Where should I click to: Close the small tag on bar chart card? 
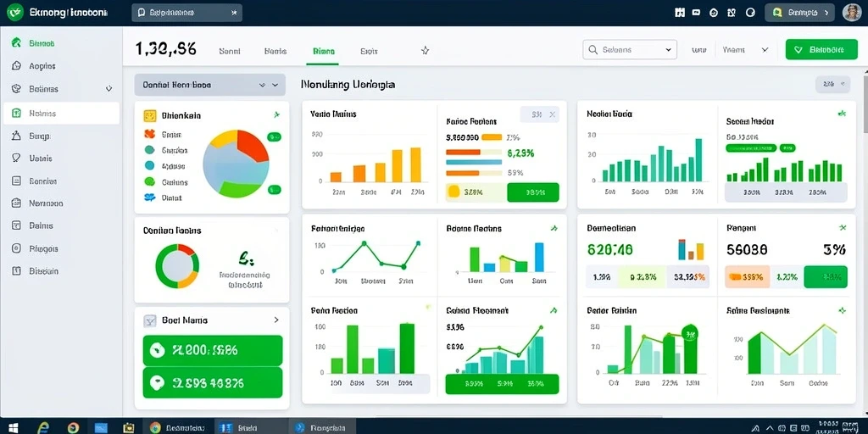pyautogui.click(x=552, y=114)
